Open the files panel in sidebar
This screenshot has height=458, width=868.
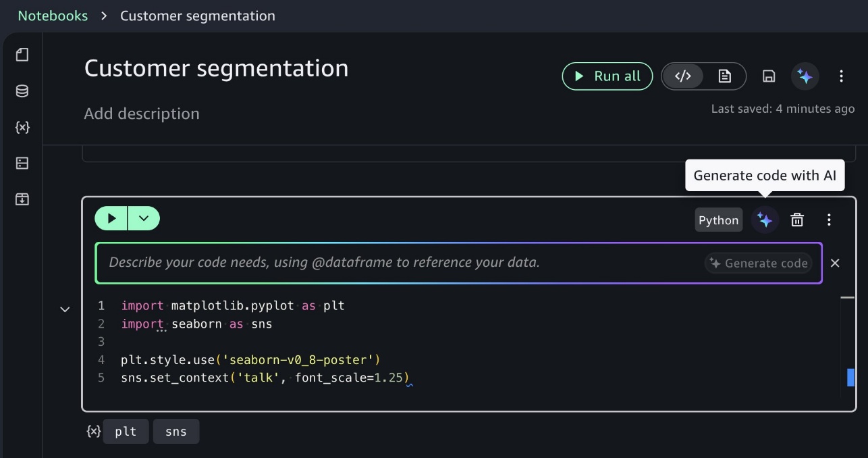[22, 55]
